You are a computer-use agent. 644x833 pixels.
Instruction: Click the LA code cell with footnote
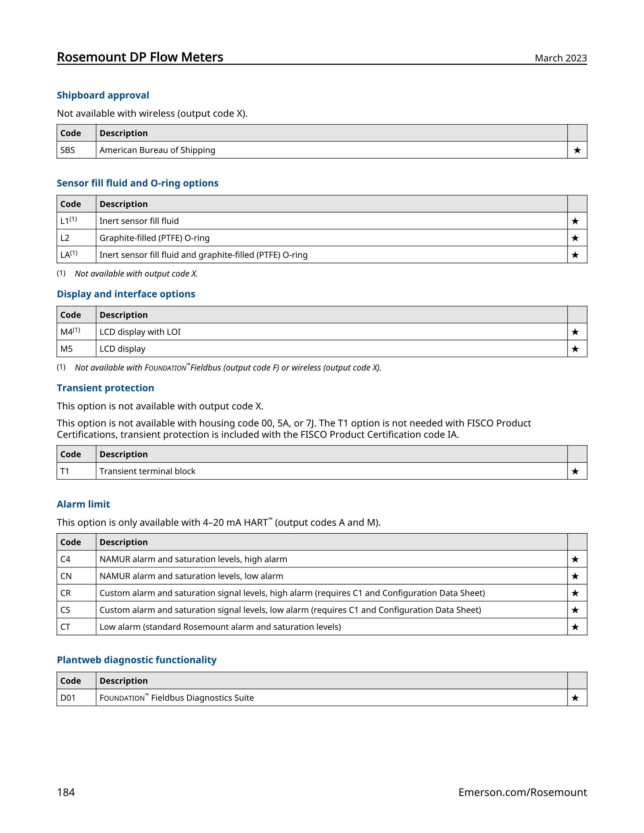pyautogui.click(x=76, y=254)
